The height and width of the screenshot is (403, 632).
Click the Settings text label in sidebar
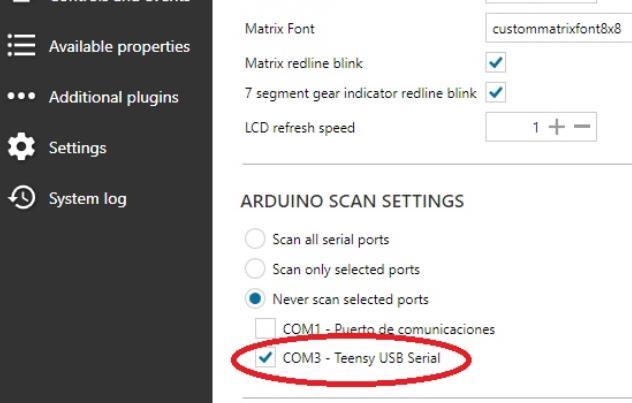coord(77,148)
